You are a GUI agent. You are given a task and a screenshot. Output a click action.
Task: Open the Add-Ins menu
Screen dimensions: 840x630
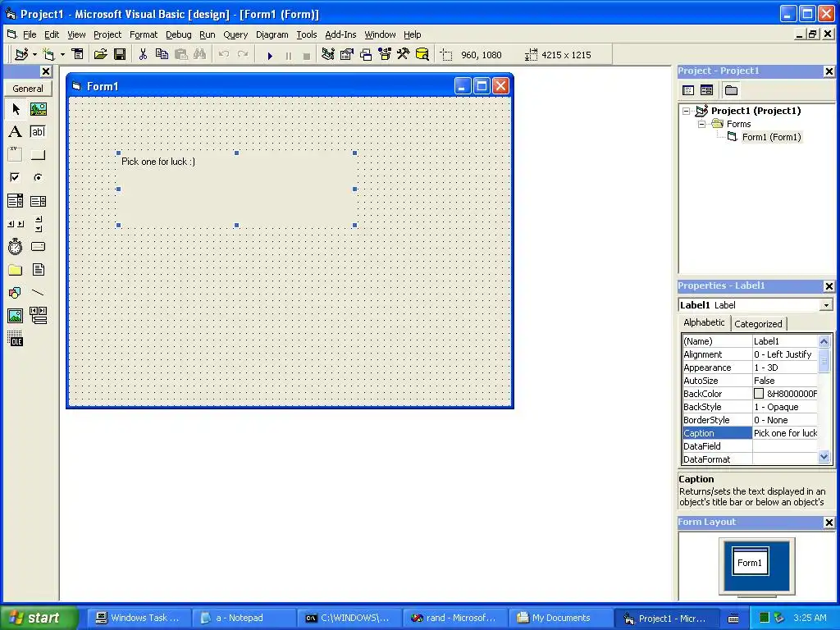coord(340,34)
